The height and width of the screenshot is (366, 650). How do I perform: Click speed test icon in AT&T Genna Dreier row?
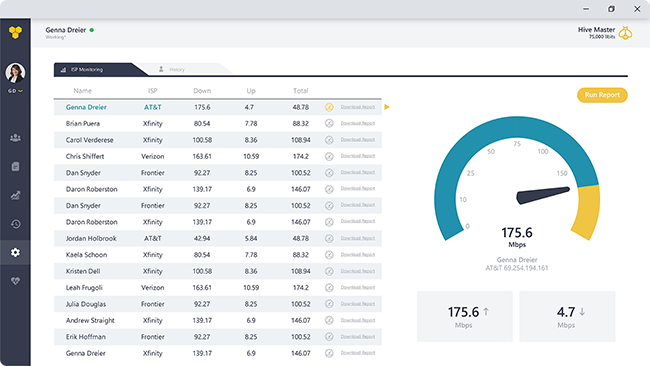(329, 107)
